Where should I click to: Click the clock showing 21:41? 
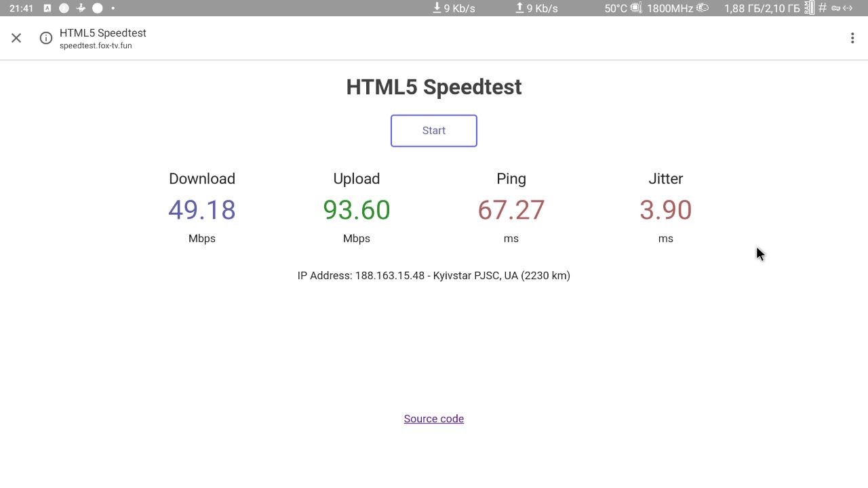click(x=22, y=8)
